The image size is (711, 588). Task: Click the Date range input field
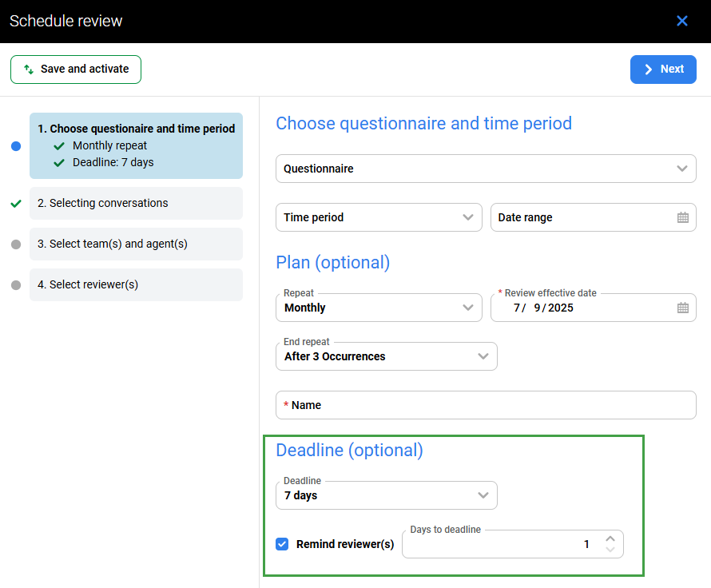click(x=582, y=217)
